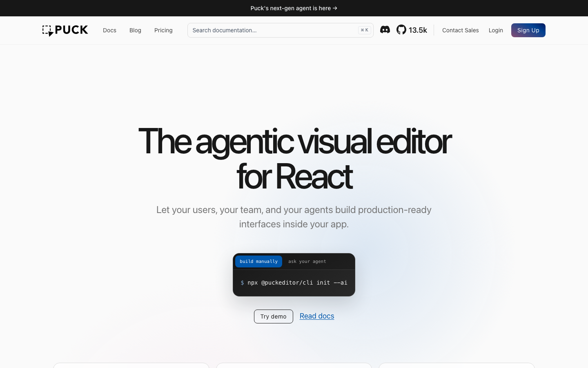Open the Discord icon link
588x368 pixels.
(x=385, y=30)
